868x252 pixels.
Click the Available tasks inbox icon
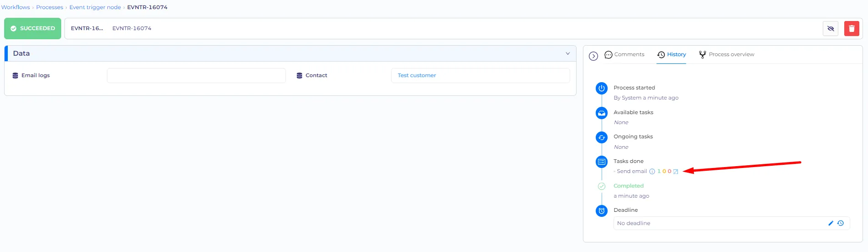[602, 113]
